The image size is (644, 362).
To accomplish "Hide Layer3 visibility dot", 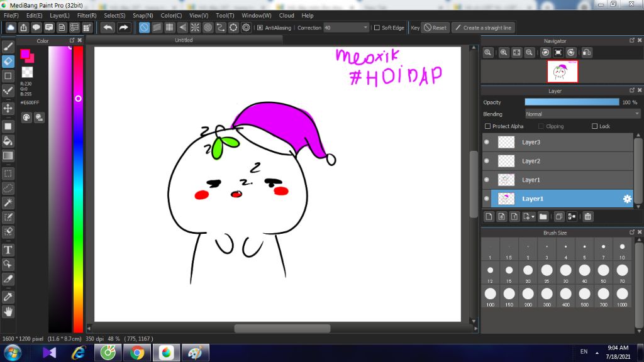I will (487, 142).
